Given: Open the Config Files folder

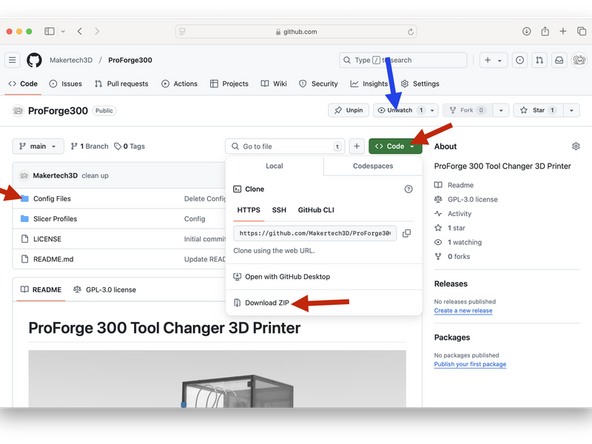Looking at the screenshot, I should click(x=52, y=199).
